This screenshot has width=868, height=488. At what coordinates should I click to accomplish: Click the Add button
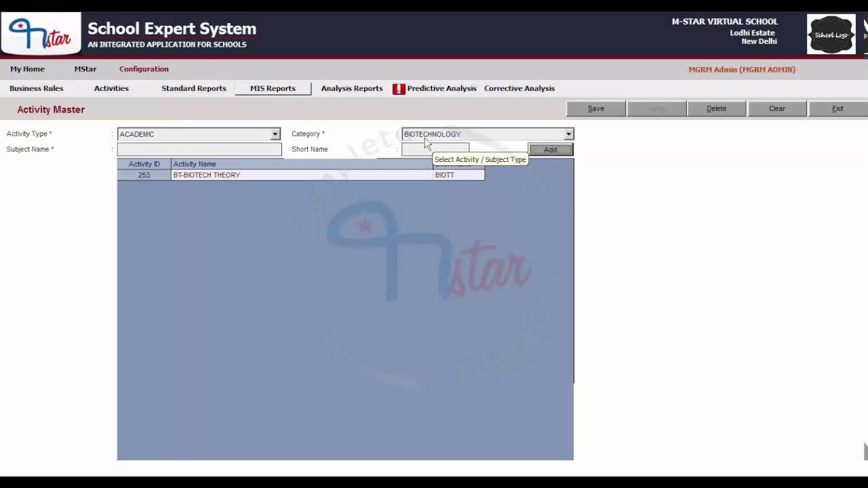pyautogui.click(x=551, y=149)
